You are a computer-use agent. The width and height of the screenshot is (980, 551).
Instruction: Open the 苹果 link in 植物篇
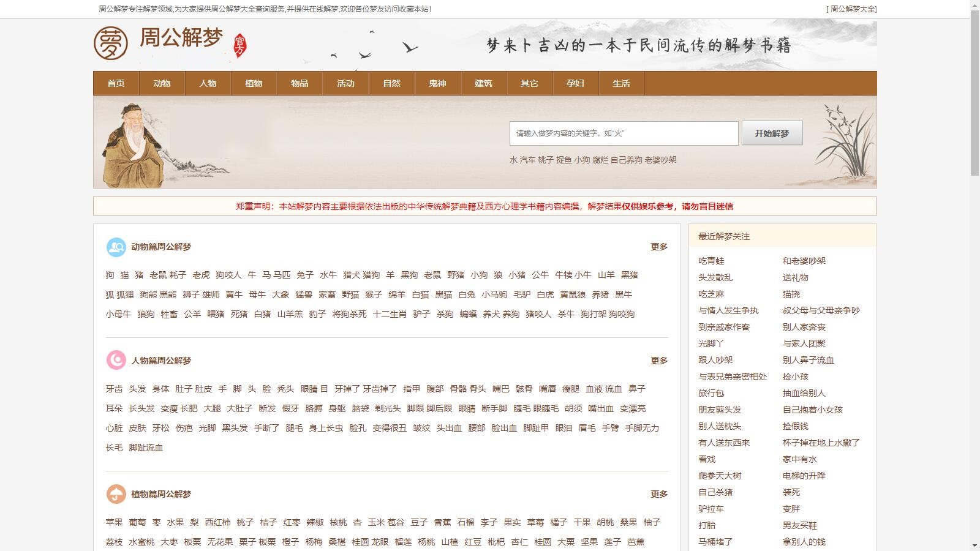(x=111, y=522)
